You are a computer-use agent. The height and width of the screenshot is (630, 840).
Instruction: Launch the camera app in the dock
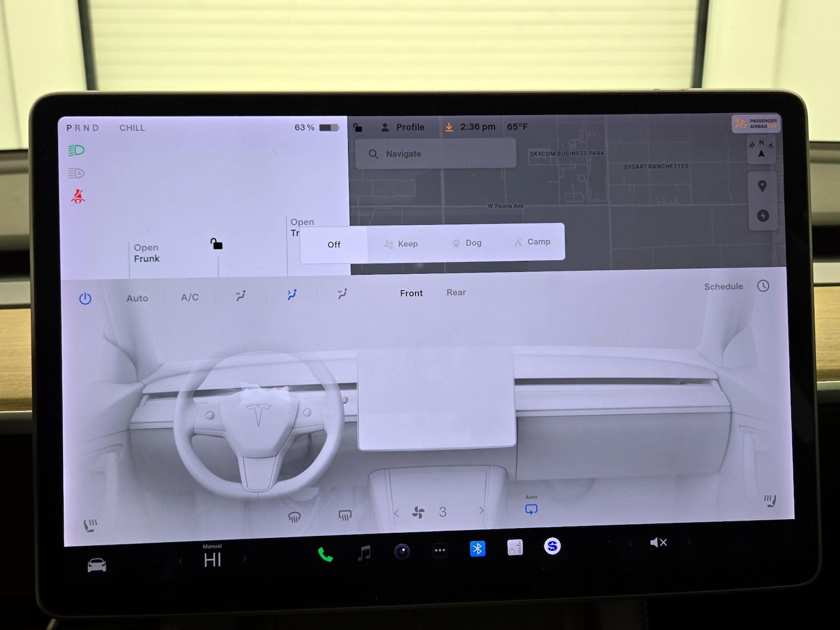402,551
